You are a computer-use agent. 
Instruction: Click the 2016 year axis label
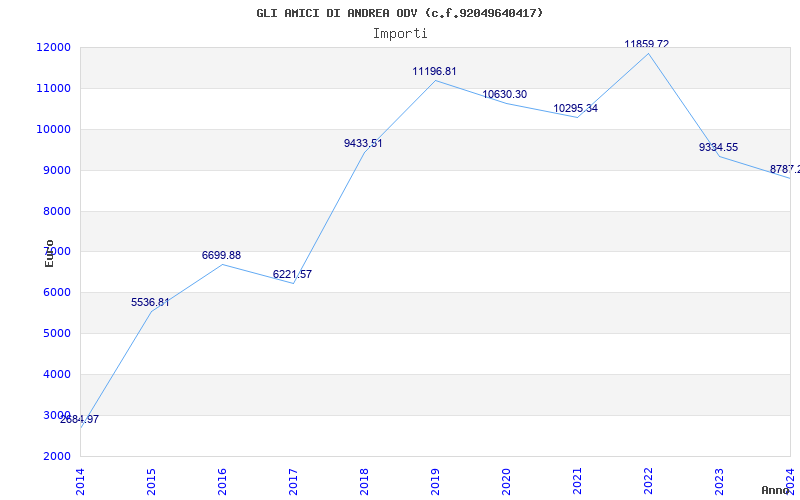coord(222,482)
